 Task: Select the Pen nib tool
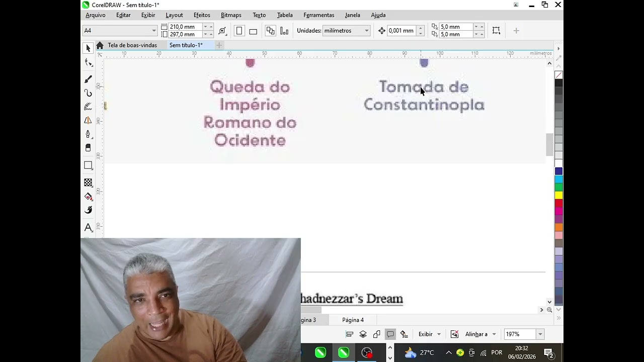(x=89, y=134)
